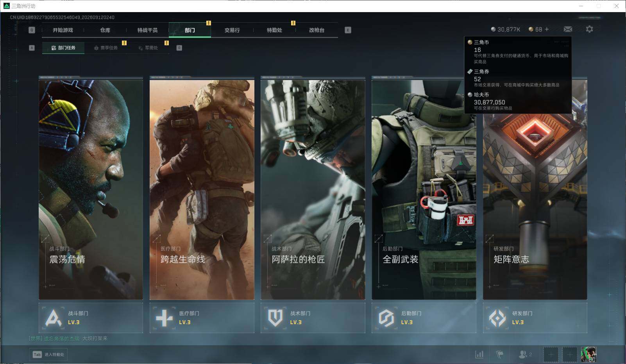Close the 三角洲行动 window

pyautogui.click(x=617, y=6)
